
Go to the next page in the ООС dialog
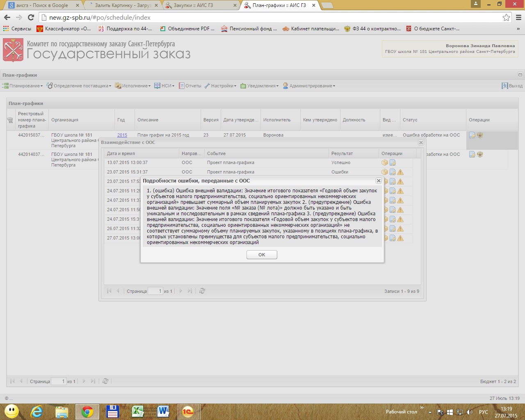pos(180,291)
